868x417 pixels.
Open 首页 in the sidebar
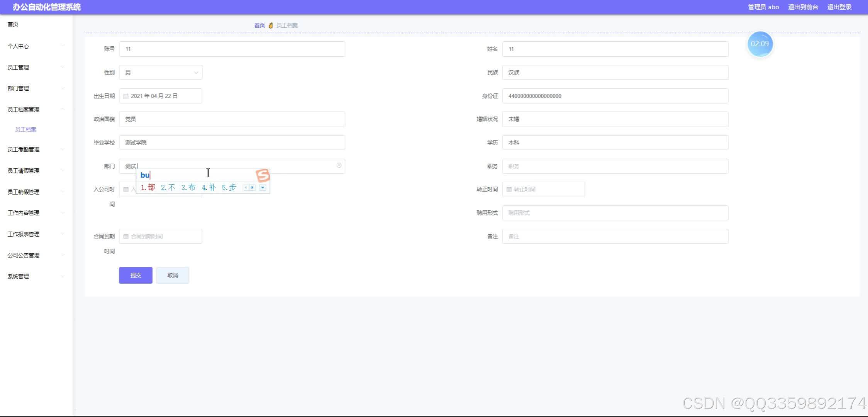(x=13, y=24)
